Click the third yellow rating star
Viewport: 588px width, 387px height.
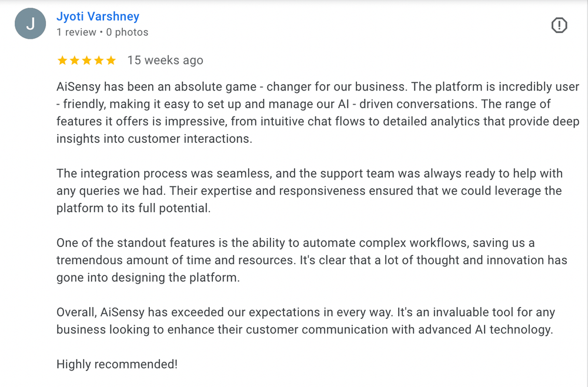[x=86, y=61]
